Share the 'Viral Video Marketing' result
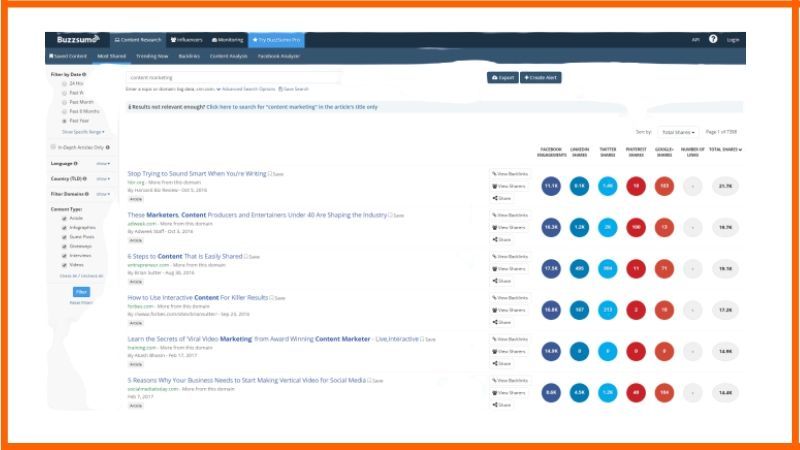 click(502, 364)
